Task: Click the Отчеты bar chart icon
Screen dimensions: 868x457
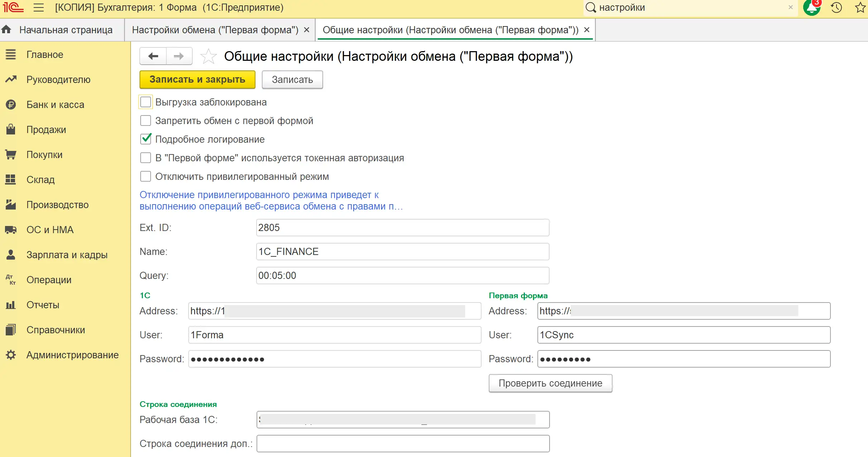Action: (11, 305)
